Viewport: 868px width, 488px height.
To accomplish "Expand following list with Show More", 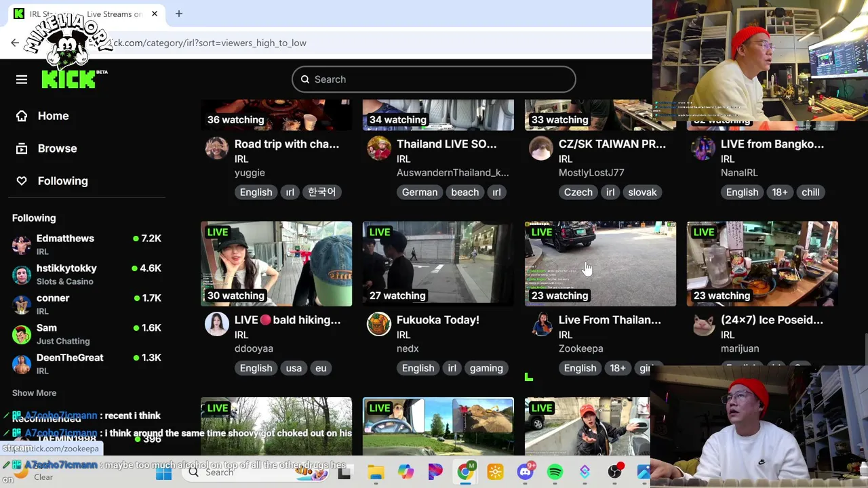I will point(34,393).
